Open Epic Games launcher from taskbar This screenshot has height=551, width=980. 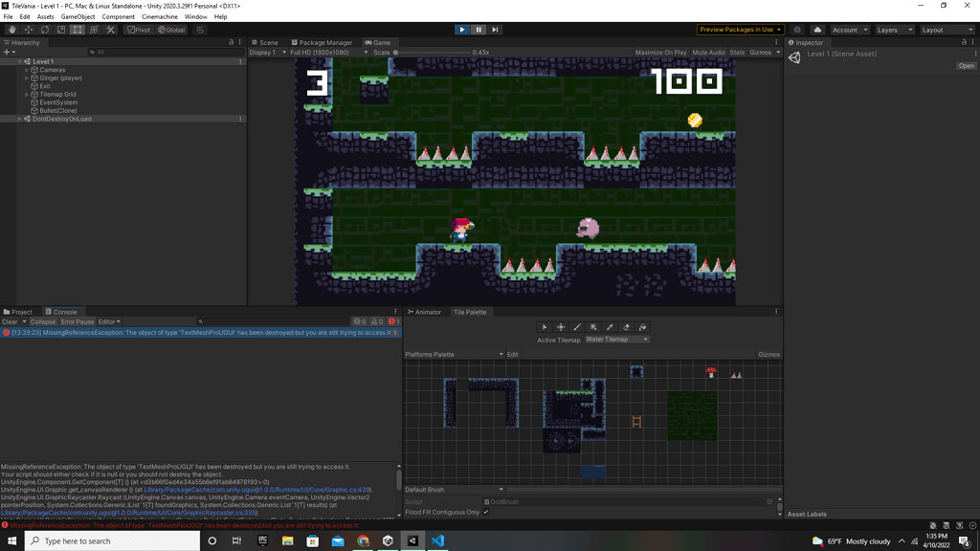coord(262,541)
